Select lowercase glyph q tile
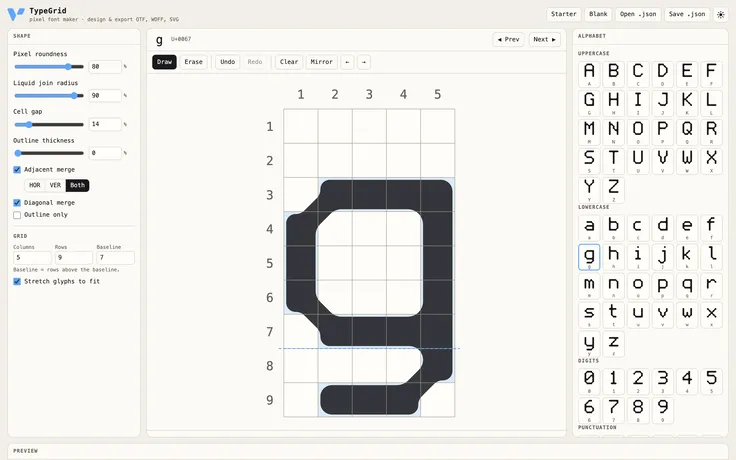The image size is (736, 460). (x=687, y=286)
